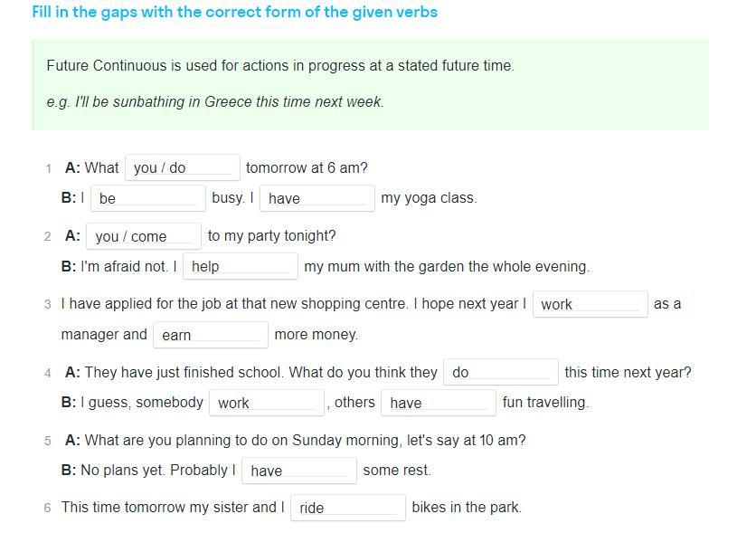Click the "work" gap before "as a manager"
The height and width of the screenshot is (533, 756).
pos(590,304)
